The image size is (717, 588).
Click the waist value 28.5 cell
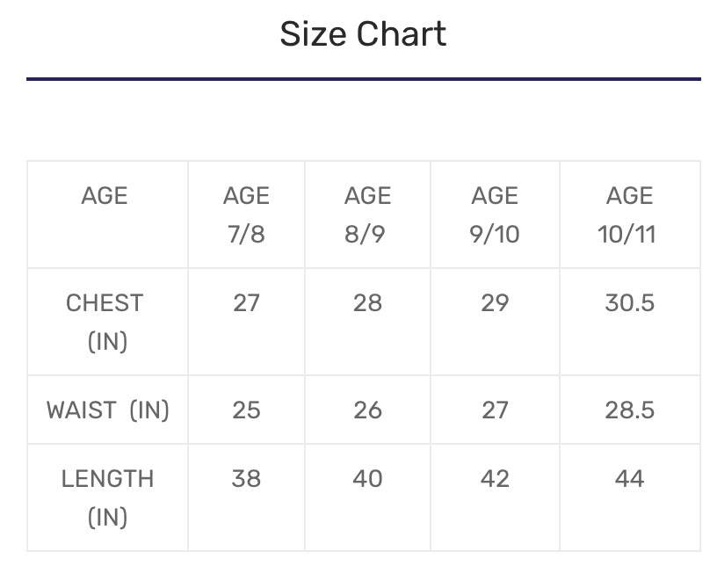point(629,410)
